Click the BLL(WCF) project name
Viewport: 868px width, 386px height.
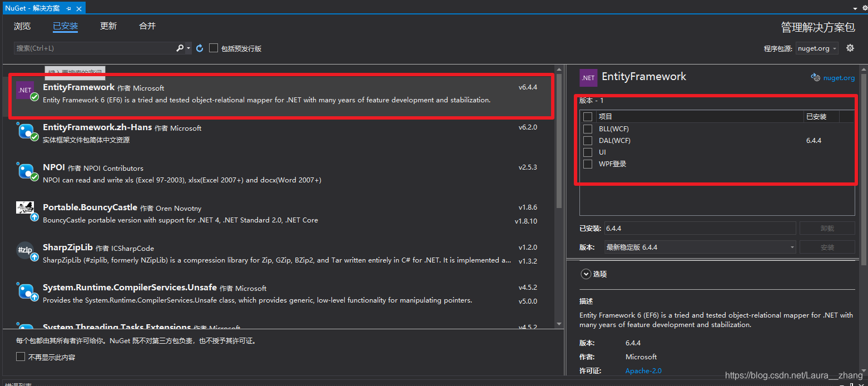coord(614,129)
